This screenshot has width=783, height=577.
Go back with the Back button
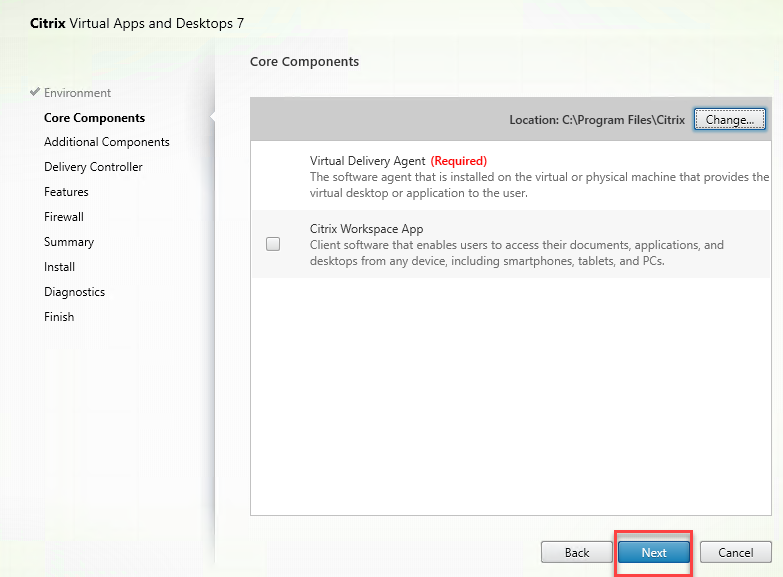[x=577, y=553]
